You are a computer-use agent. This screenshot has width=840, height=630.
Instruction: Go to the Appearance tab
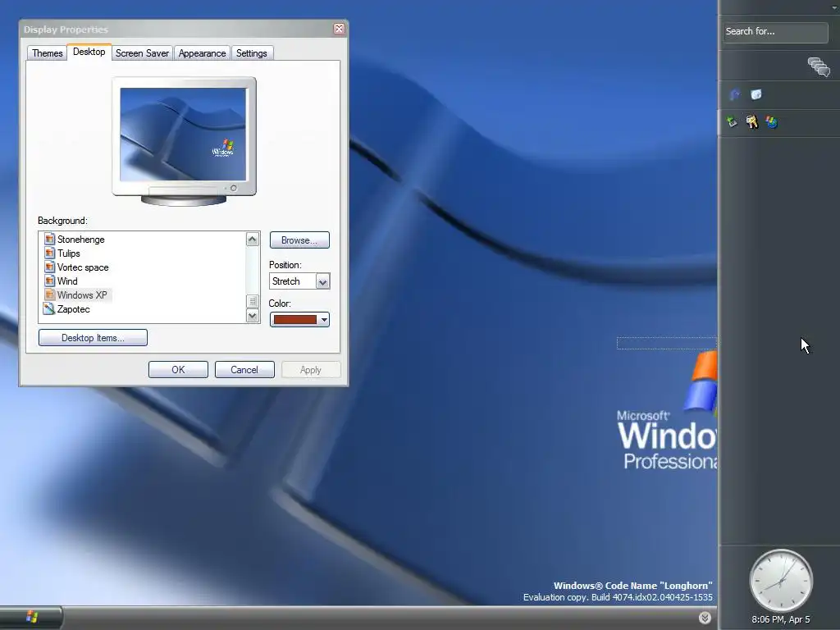[x=202, y=53]
